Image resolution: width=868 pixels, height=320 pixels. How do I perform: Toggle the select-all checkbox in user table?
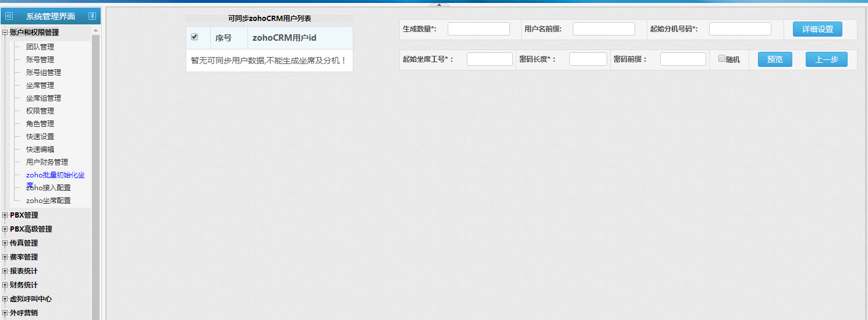(x=194, y=37)
